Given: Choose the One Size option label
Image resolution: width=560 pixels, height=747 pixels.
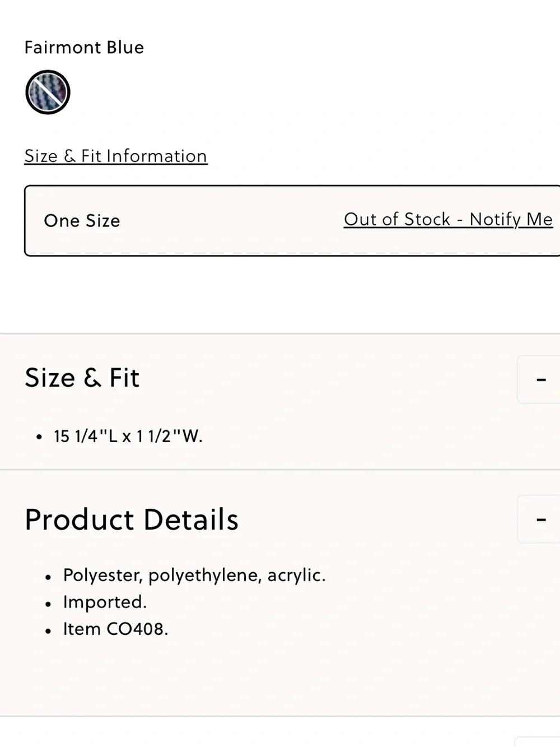Looking at the screenshot, I should [82, 221].
